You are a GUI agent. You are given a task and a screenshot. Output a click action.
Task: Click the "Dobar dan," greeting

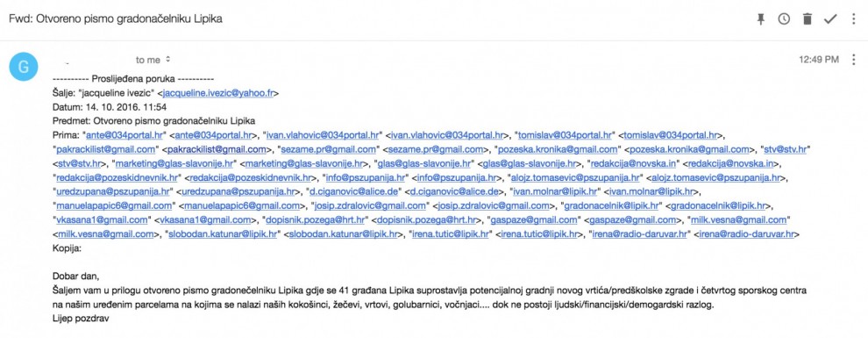(x=75, y=276)
